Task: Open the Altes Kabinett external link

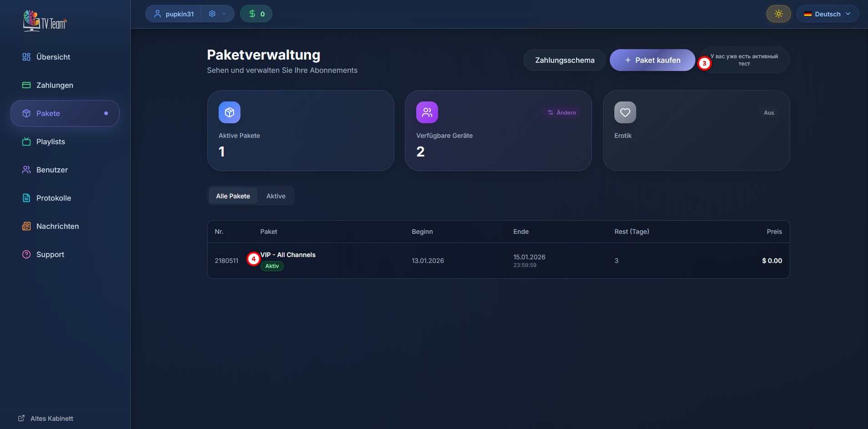Action: (x=46, y=418)
